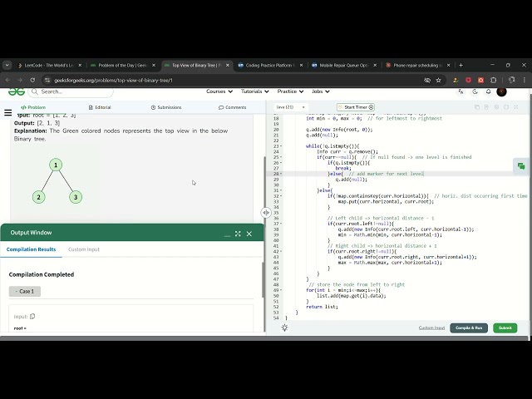Click the red shield extension icon
Image resolution: width=532 pixels, height=399 pixels.
[468, 81]
